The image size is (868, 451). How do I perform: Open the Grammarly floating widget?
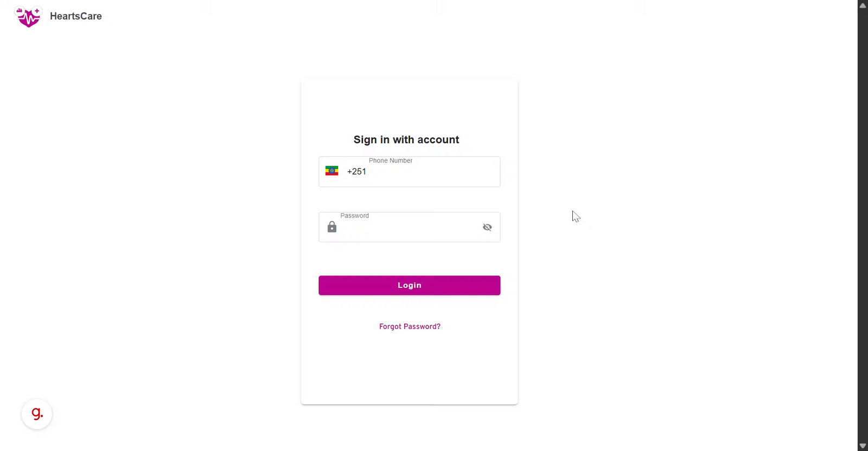tap(37, 414)
